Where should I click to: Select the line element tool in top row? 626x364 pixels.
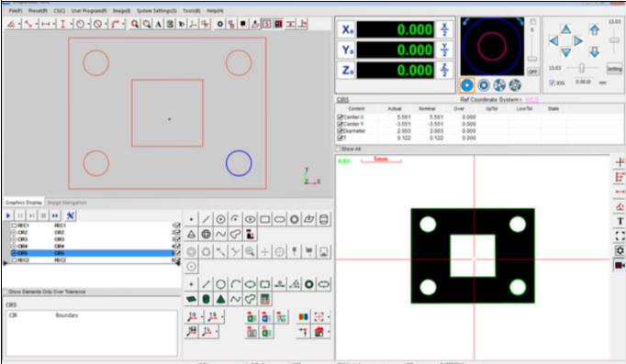pyautogui.click(x=206, y=219)
